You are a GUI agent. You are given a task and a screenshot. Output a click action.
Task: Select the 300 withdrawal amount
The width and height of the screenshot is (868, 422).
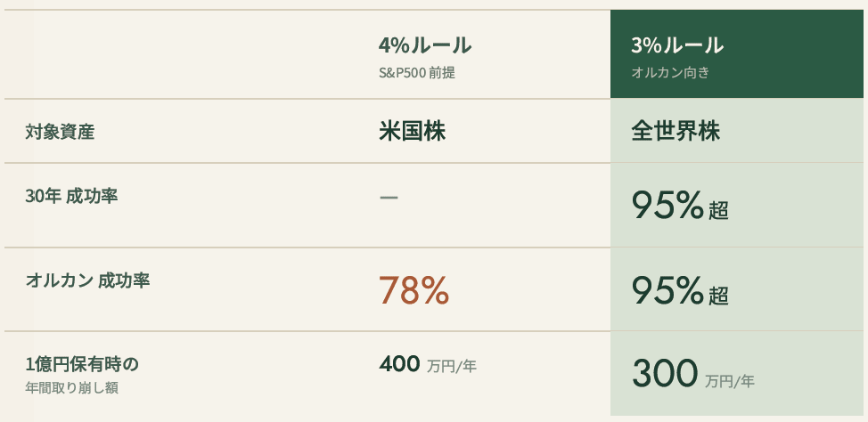coord(664,374)
